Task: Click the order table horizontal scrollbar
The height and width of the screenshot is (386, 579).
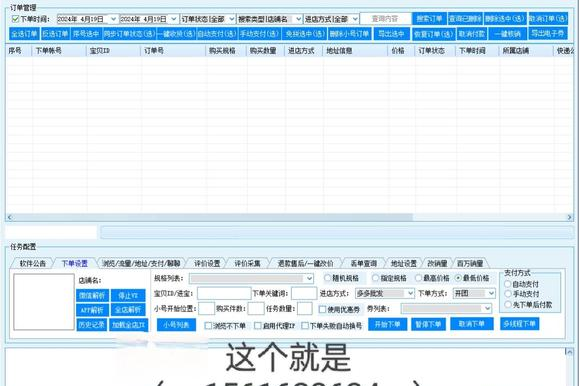Action: (290, 217)
